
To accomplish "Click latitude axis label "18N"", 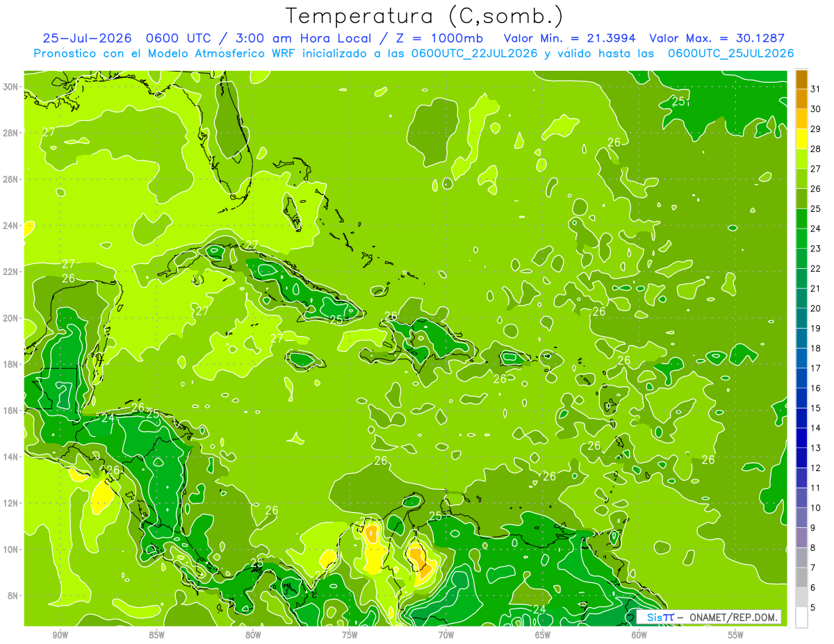I will (x=10, y=364).
